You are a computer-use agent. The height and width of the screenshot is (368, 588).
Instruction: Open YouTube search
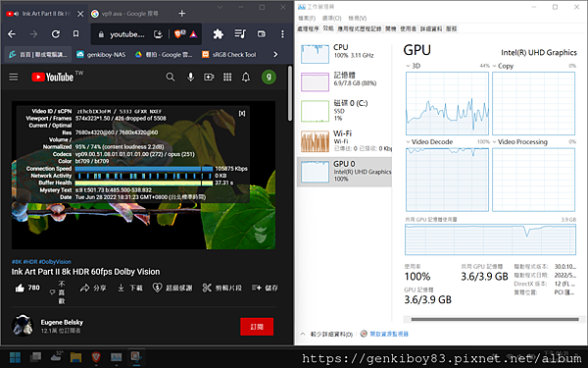click(171, 77)
